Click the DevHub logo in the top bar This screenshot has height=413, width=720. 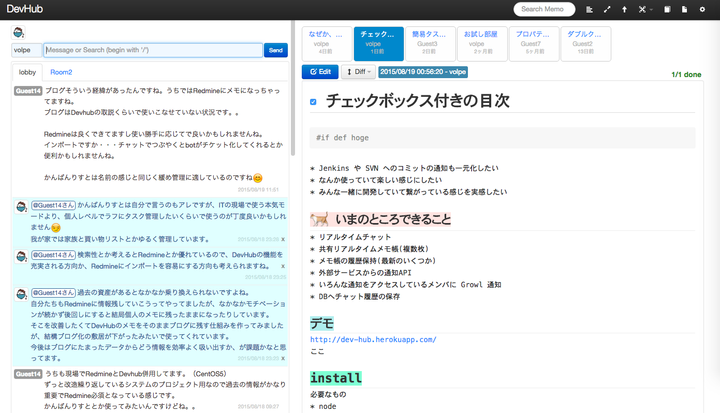(25, 9)
